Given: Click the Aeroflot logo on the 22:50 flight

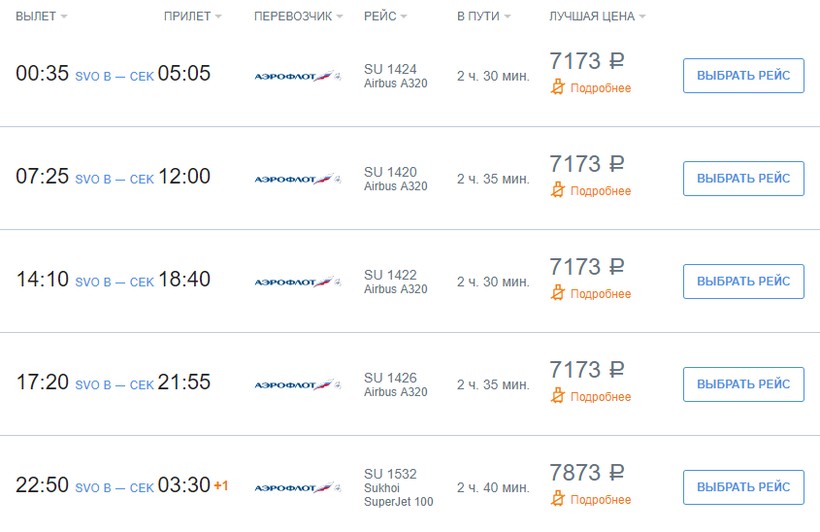Looking at the screenshot, I should click(297, 487).
